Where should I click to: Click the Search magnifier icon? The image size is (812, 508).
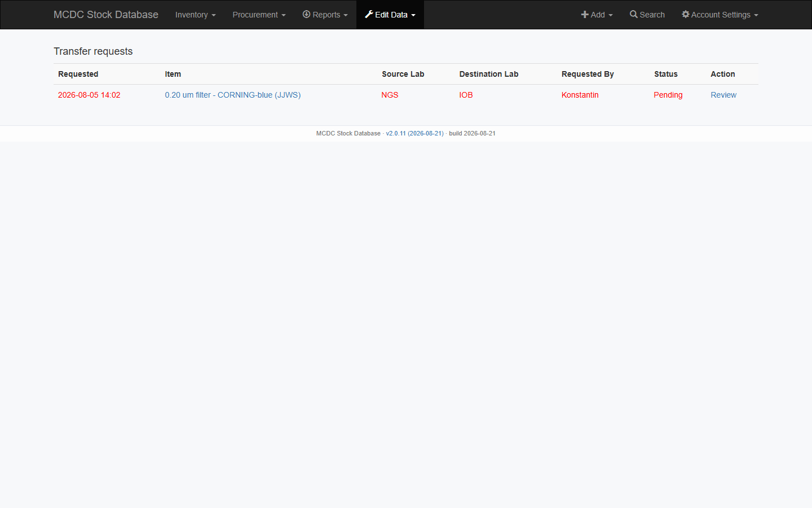pos(634,14)
